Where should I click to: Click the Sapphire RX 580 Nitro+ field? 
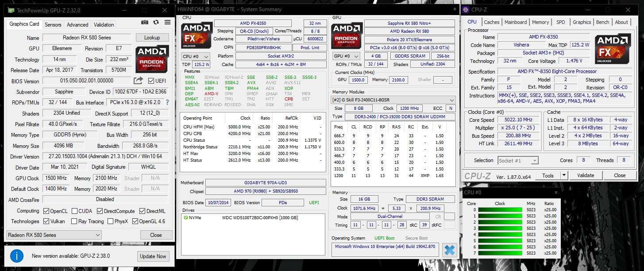[409, 23]
